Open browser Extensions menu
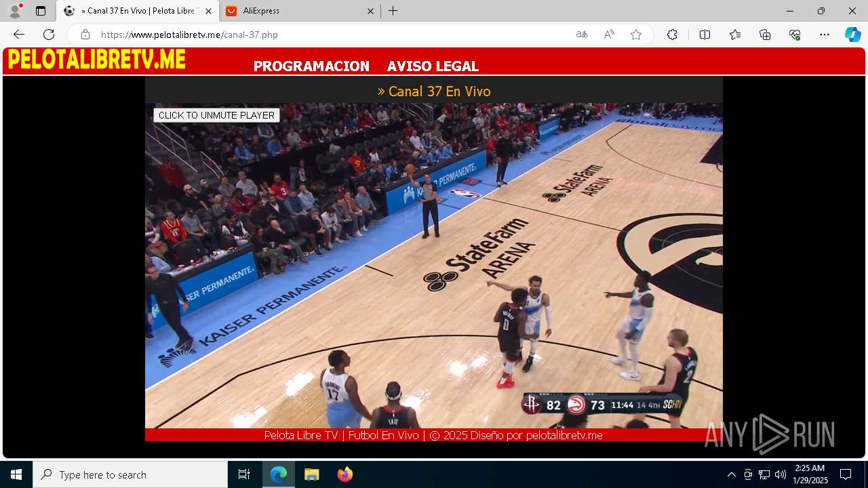The width and height of the screenshot is (868, 488). [x=672, y=35]
